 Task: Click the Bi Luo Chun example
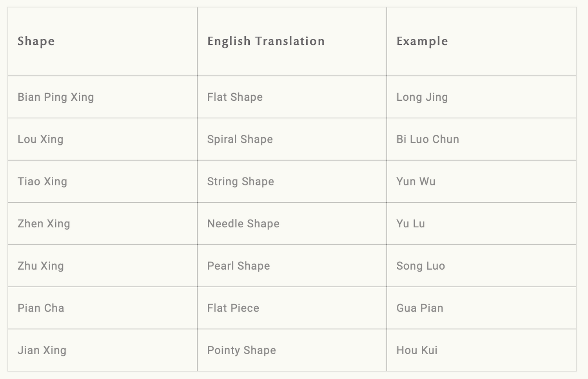pyautogui.click(x=428, y=139)
